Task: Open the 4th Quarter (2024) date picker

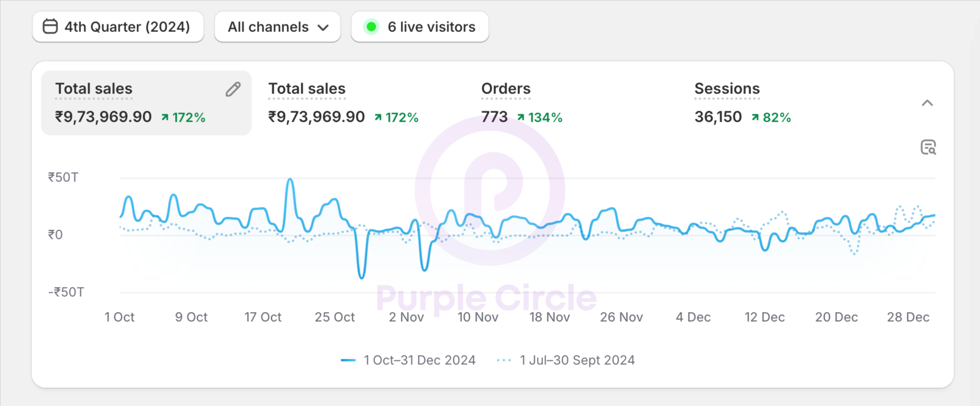Action: tap(118, 27)
